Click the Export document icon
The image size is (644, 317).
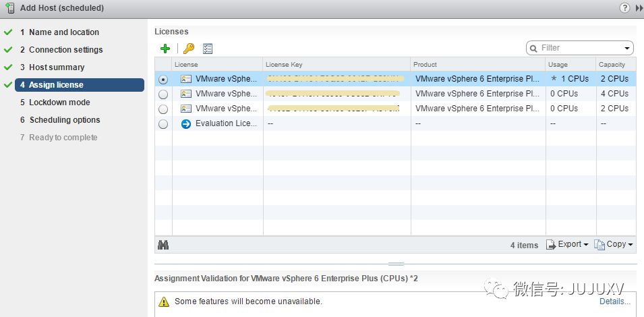click(x=551, y=245)
